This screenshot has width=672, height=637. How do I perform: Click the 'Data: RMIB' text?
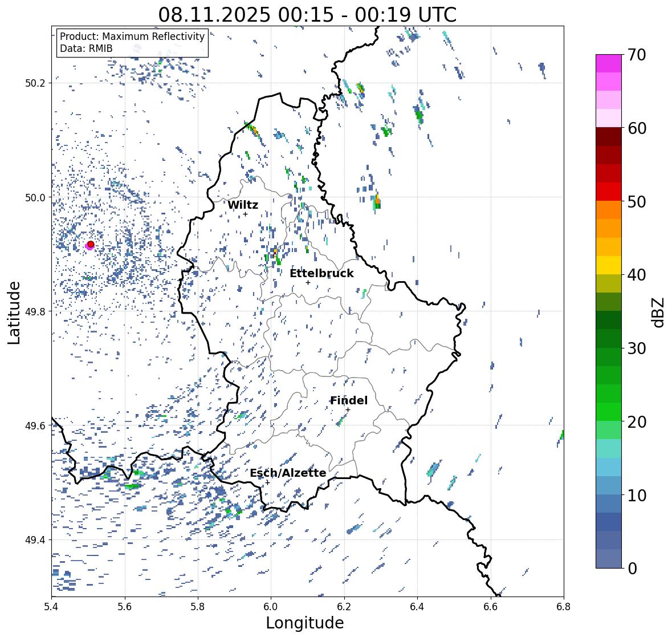tap(86, 48)
